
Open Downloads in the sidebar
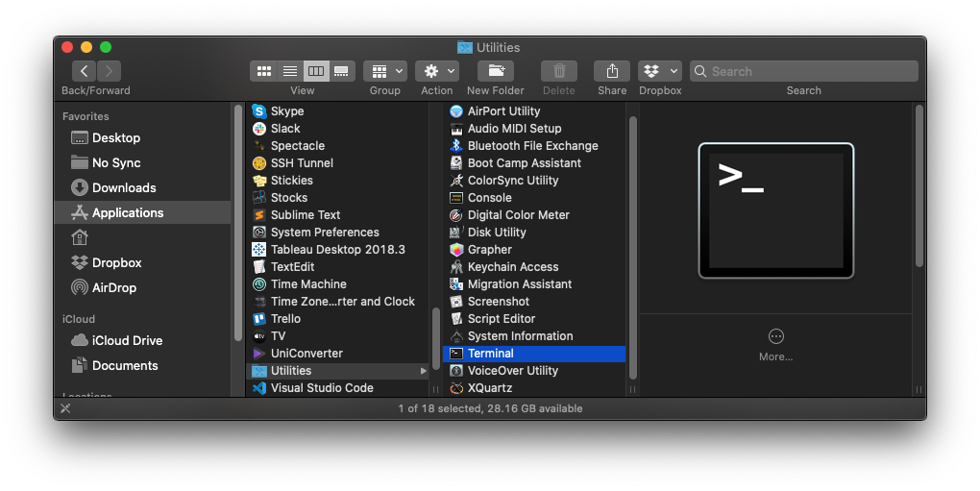click(142, 188)
